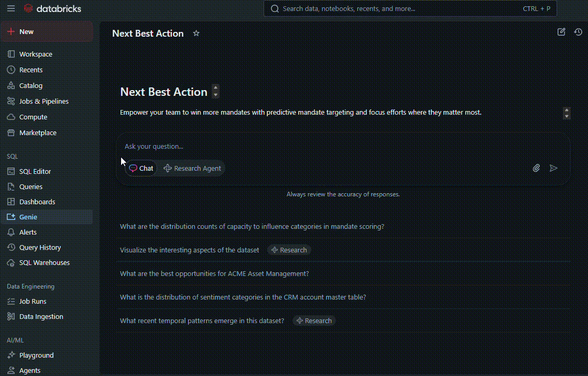Open chat history clock icon

tap(578, 32)
